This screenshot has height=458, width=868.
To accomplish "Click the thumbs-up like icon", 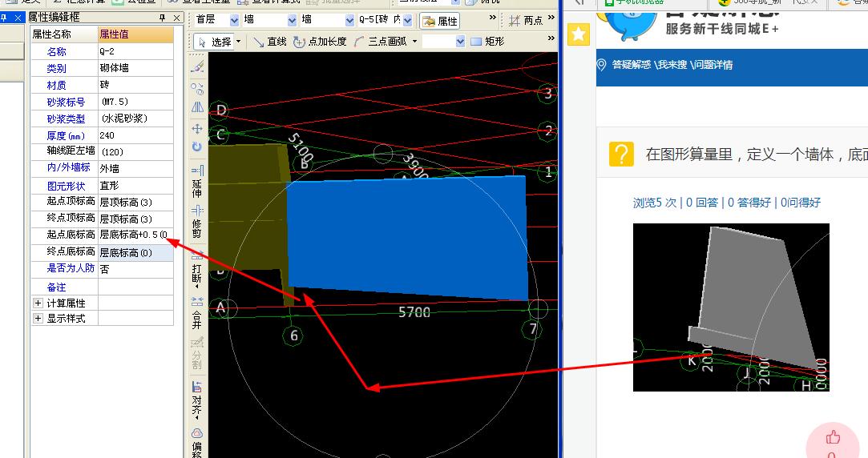I will click(x=833, y=437).
